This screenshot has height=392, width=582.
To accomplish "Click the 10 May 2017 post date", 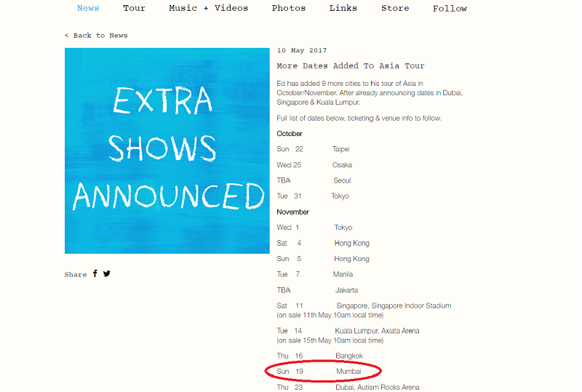I will click(302, 51).
